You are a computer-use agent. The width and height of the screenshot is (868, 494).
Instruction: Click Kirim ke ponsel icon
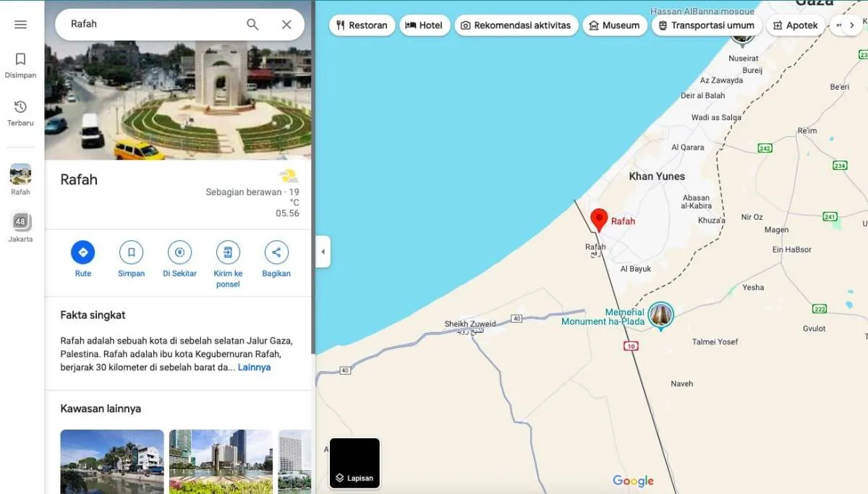[x=228, y=254]
